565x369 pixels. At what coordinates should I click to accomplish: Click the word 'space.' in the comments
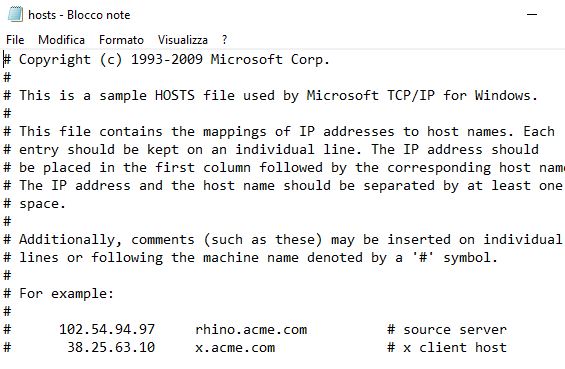[43, 204]
